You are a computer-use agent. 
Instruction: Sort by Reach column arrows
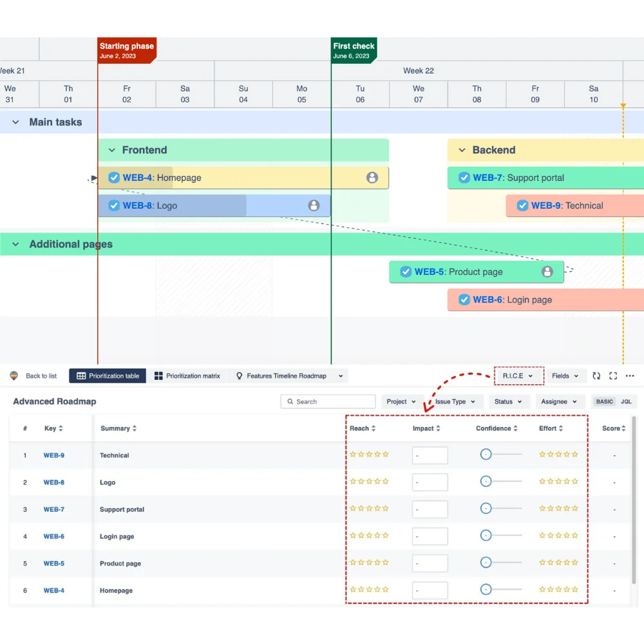click(374, 428)
